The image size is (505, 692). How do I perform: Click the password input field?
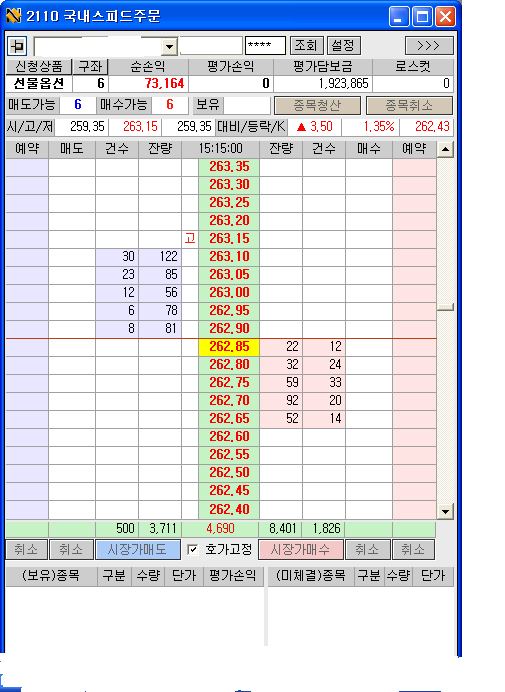tap(265, 45)
